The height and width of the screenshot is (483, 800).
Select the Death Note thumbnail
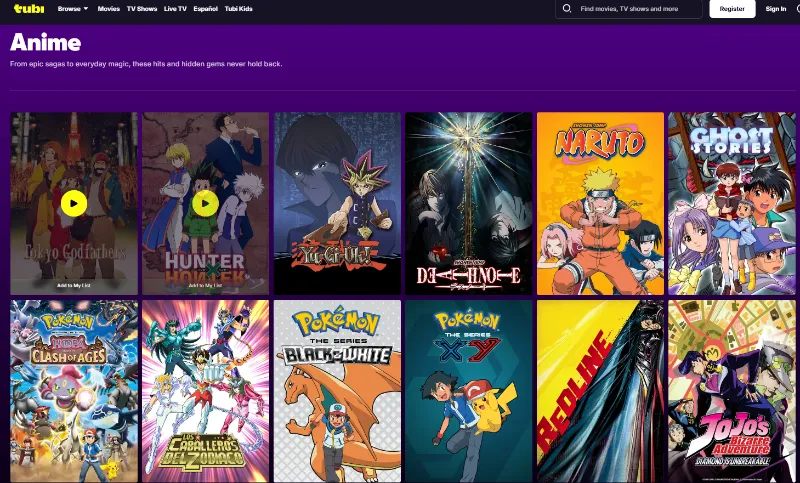[x=468, y=203]
